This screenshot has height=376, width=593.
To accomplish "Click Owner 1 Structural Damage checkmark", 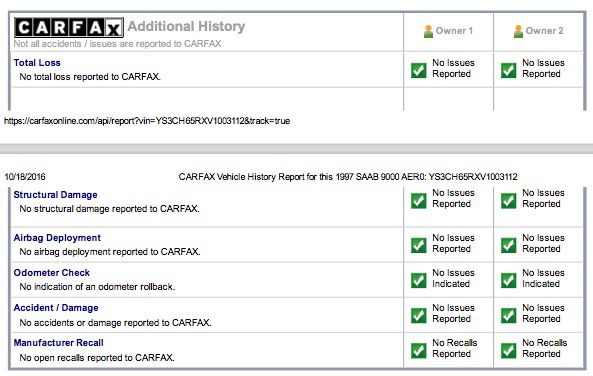I will coord(419,201).
